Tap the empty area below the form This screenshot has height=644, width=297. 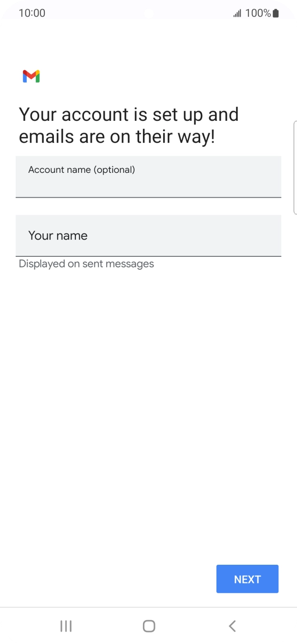coord(148,406)
